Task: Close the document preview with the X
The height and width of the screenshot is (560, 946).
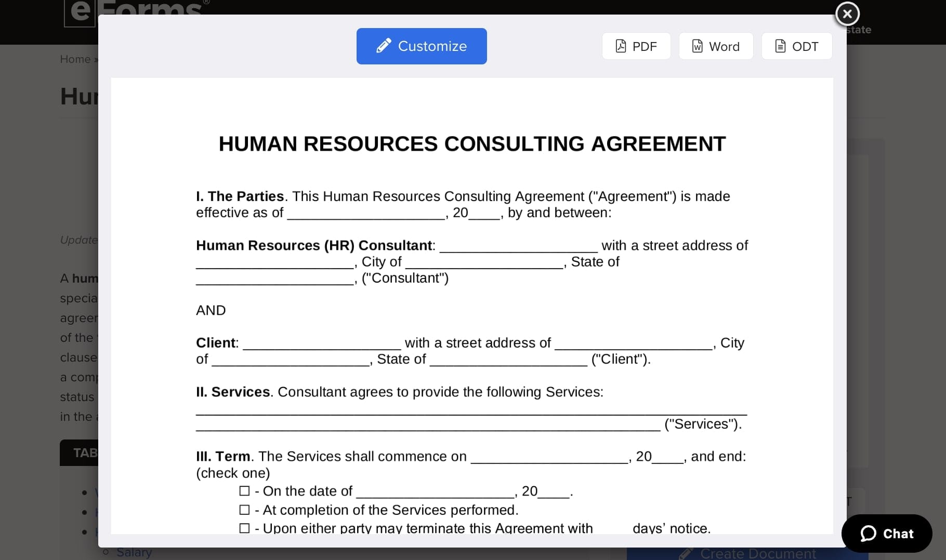Action: [x=847, y=14]
